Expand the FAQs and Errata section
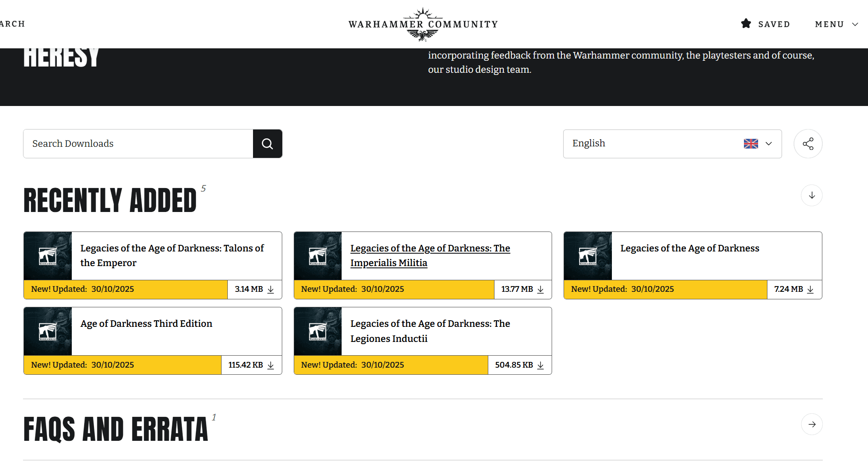 (811, 424)
